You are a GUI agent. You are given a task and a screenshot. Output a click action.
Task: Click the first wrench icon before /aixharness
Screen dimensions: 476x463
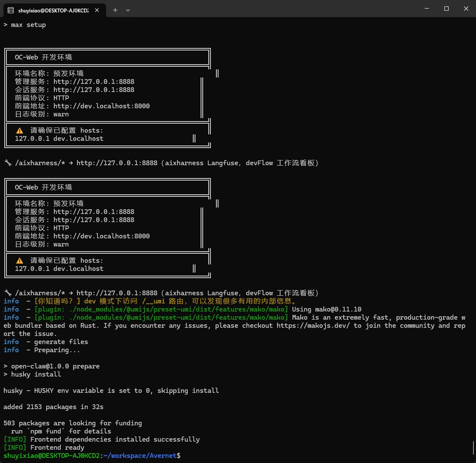pyautogui.click(x=8, y=163)
